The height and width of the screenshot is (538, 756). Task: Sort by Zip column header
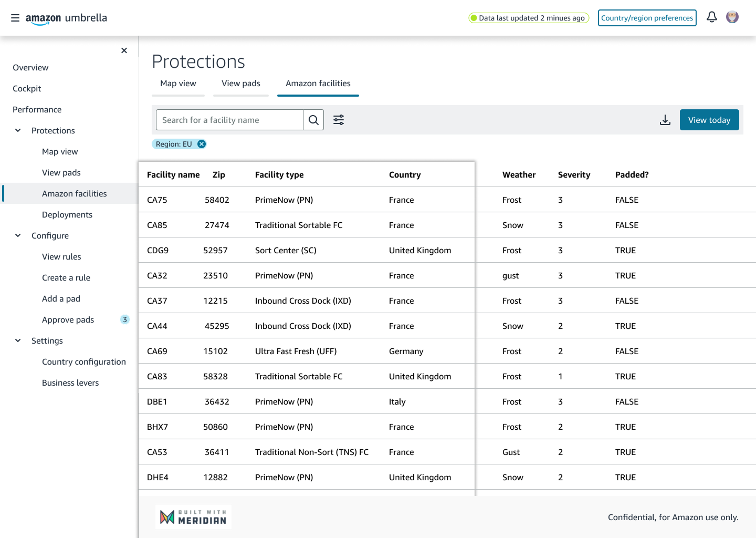tap(219, 174)
